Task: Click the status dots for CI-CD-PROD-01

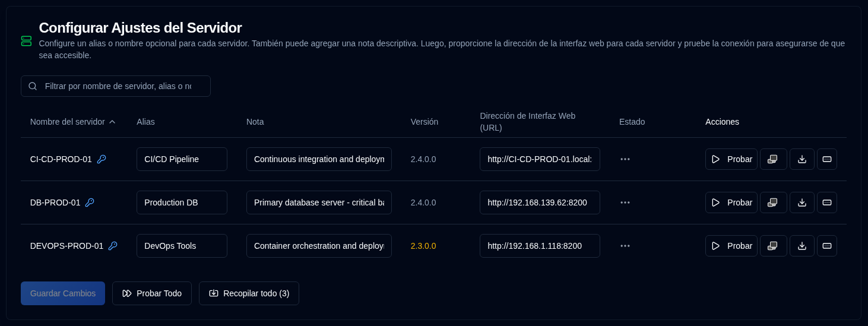Action: click(625, 159)
